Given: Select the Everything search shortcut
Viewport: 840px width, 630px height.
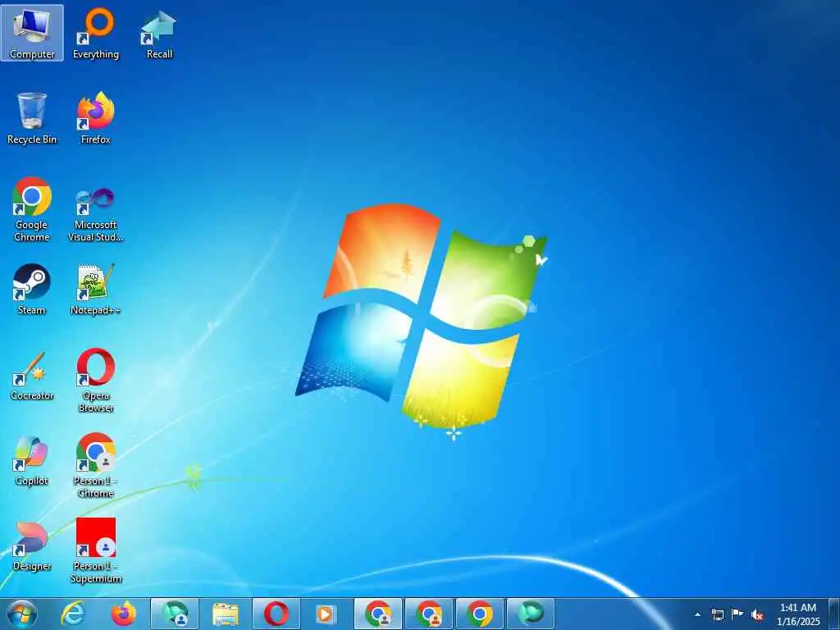Looking at the screenshot, I should [x=96, y=33].
